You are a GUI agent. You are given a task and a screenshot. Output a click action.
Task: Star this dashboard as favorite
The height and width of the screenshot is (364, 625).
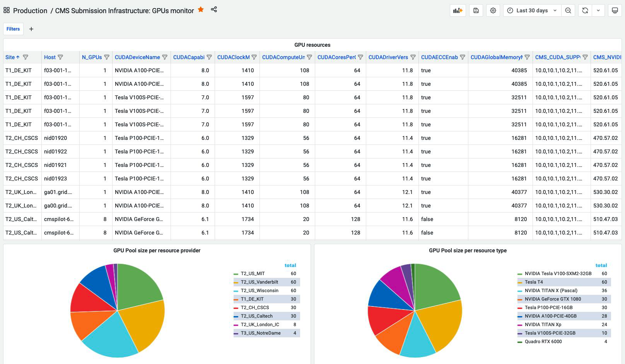(201, 10)
